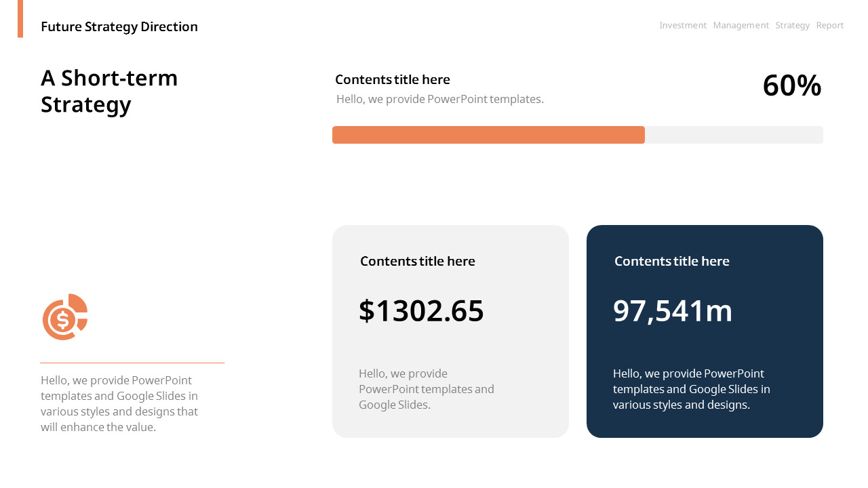Screen dimensions: 868x488
Task: Select the Contents title in the gray card
Action: coord(418,261)
